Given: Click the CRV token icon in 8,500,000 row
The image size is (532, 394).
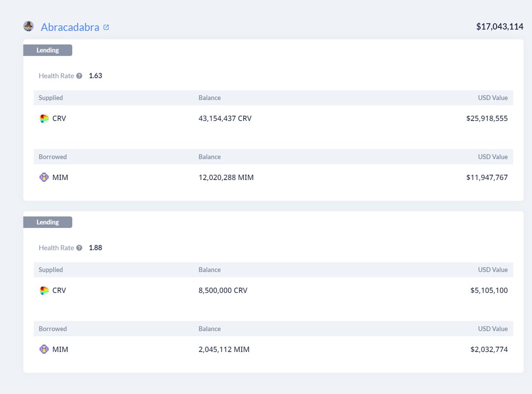Looking at the screenshot, I should [x=44, y=291].
